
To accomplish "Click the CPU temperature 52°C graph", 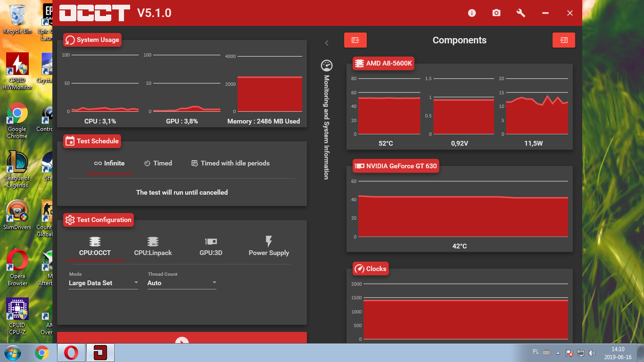I will click(x=389, y=107).
